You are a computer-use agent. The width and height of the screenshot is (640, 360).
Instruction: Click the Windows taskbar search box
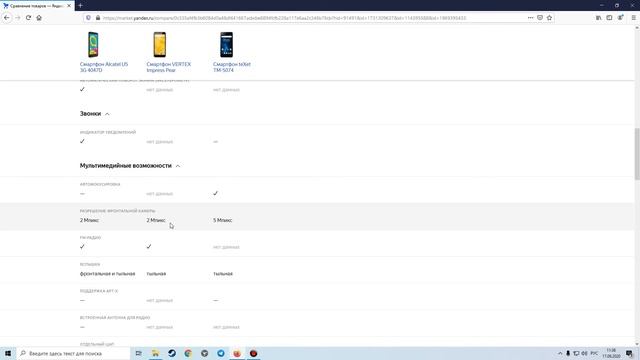tap(73, 353)
